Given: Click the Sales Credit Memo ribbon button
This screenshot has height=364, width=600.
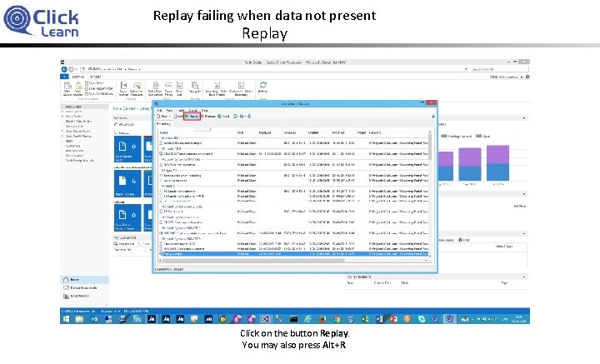Looking at the screenshot, I should 99,93.
